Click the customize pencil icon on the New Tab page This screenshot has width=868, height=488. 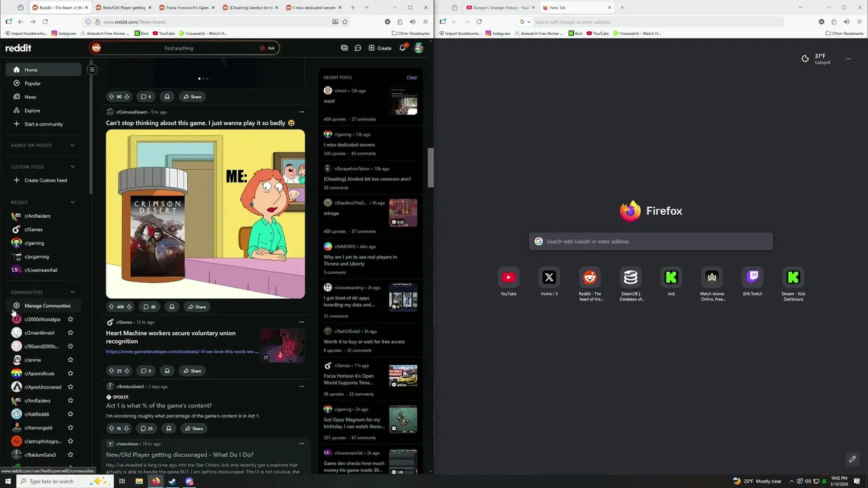pos(852,460)
